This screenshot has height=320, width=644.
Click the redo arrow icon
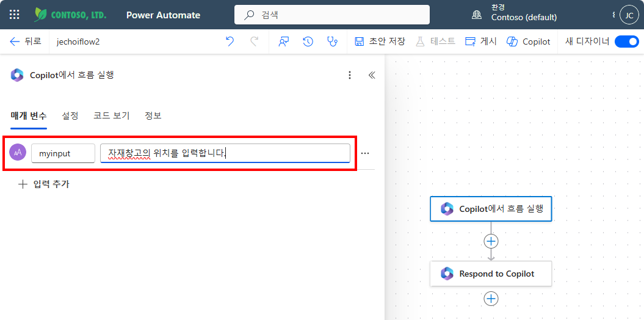pyautogui.click(x=254, y=41)
